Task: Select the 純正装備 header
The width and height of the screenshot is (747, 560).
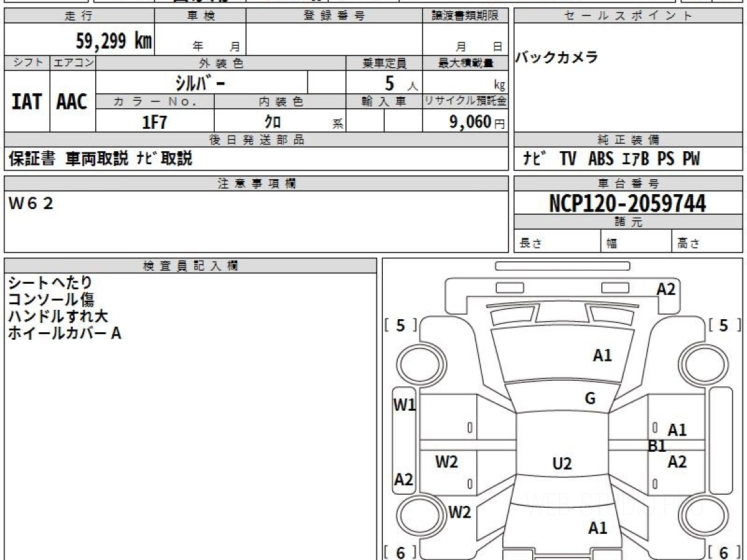Action: pos(628,140)
